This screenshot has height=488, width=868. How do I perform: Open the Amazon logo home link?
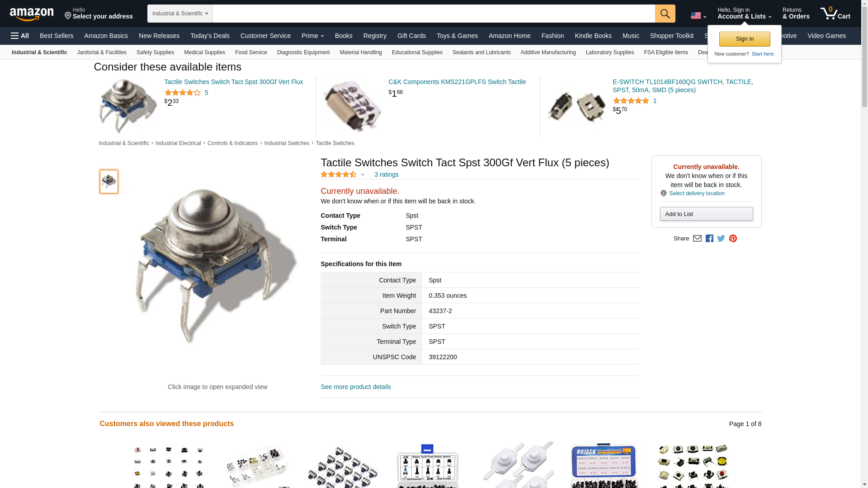click(32, 14)
